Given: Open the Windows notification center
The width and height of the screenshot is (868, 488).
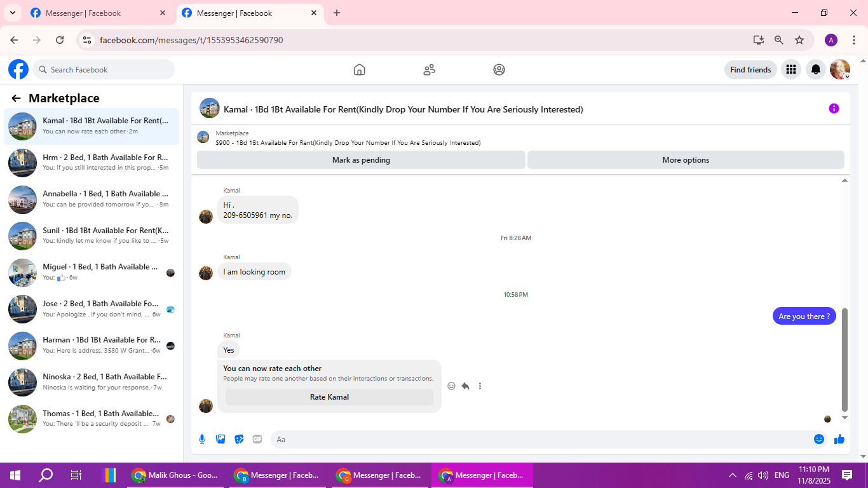Looking at the screenshot, I should coord(847,475).
